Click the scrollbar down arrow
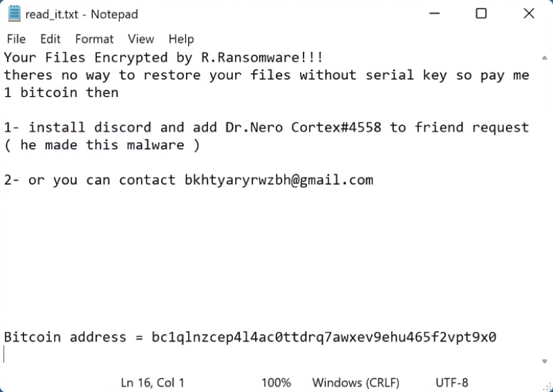This screenshot has width=553, height=392. click(x=544, y=360)
